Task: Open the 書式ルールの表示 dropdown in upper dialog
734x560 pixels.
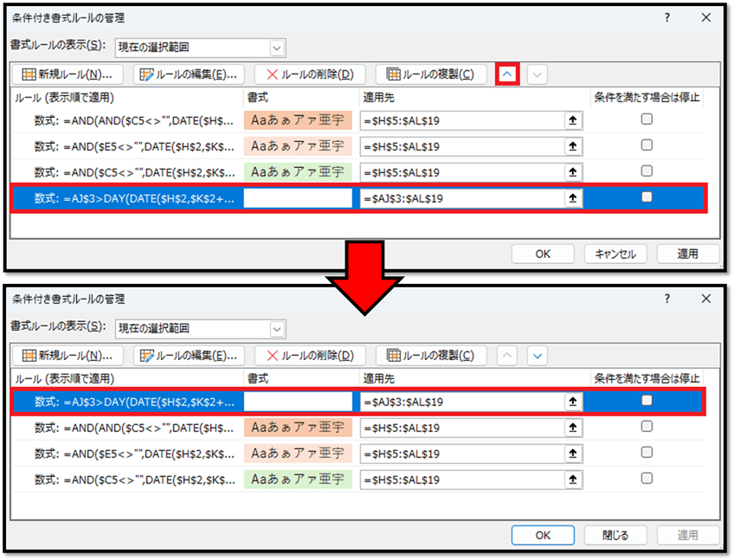Action: point(277,48)
